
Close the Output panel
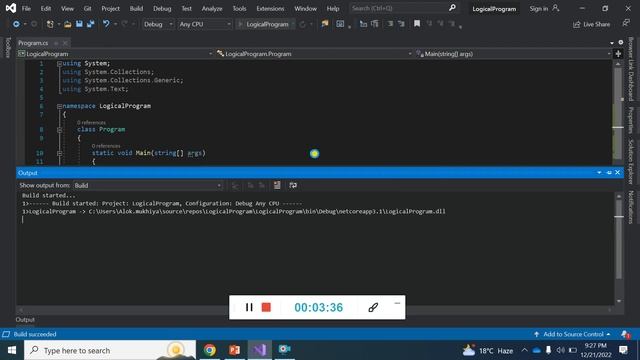coord(618,173)
